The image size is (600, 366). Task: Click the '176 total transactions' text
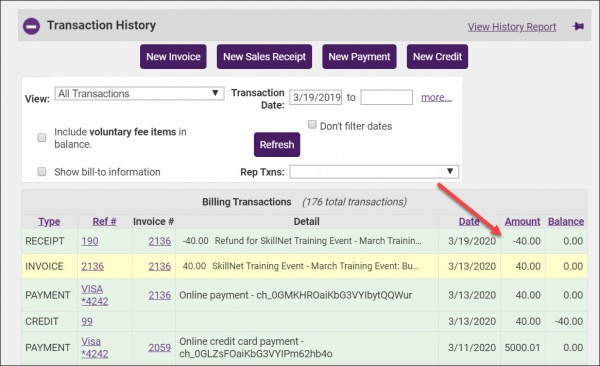point(354,202)
